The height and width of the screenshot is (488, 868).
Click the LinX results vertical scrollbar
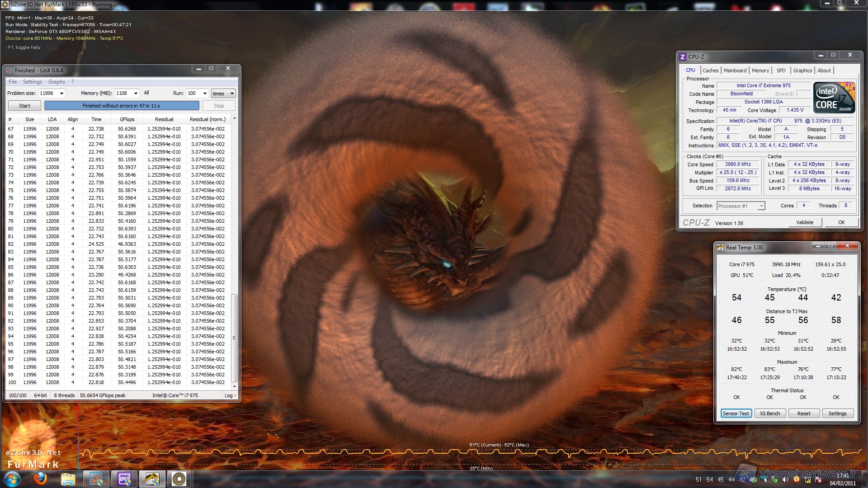[x=234, y=338]
